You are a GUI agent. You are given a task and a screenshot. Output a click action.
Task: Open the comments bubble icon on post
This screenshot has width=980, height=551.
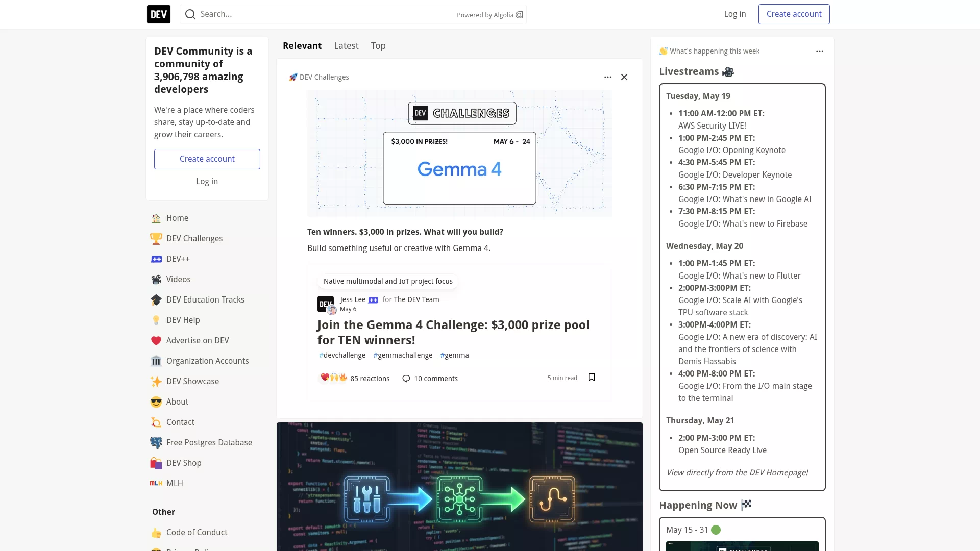pos(406,379)
